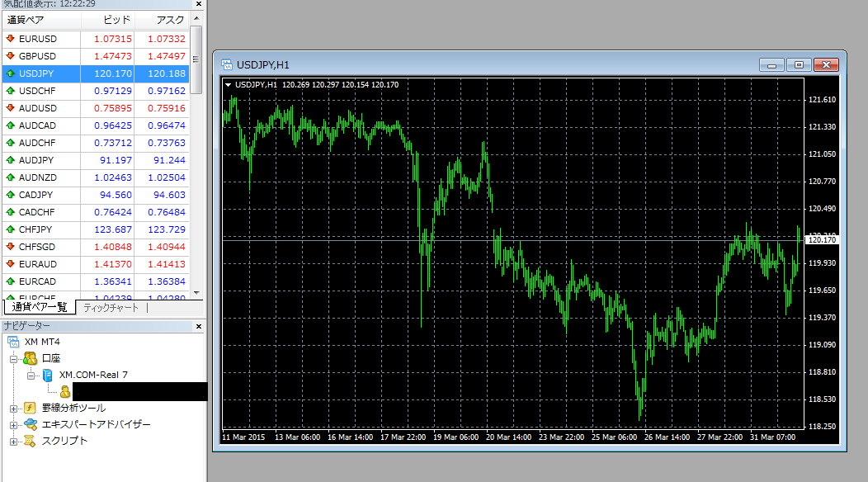The height and width of the screenshot is (482, 868).
Task: Select the スクリプト tree label
Action: pyautogui.click(x=64, y=441)
